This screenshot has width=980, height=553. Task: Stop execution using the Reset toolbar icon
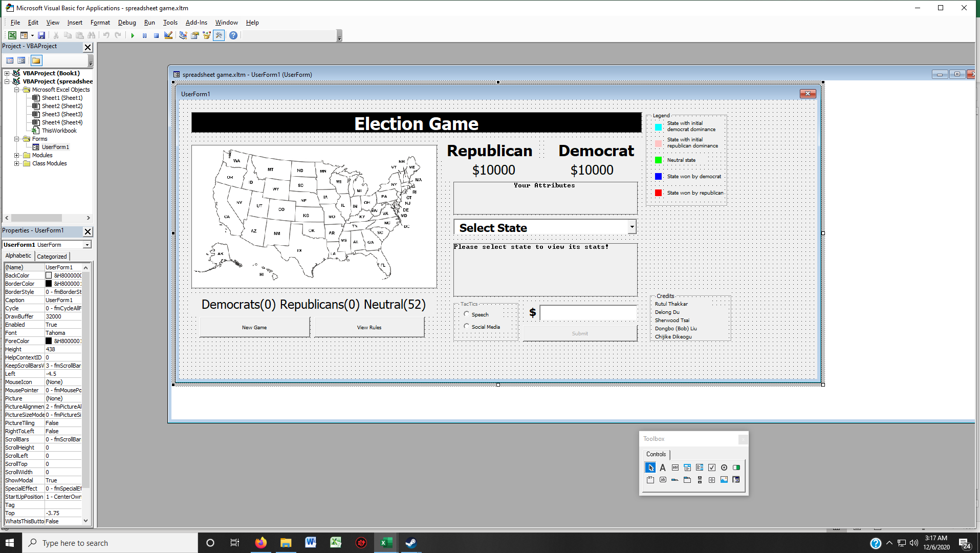157,35
